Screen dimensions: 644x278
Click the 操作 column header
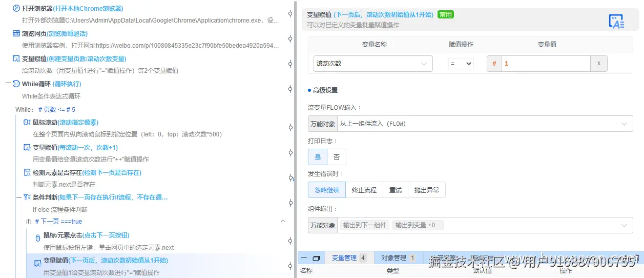coord(566,271)
